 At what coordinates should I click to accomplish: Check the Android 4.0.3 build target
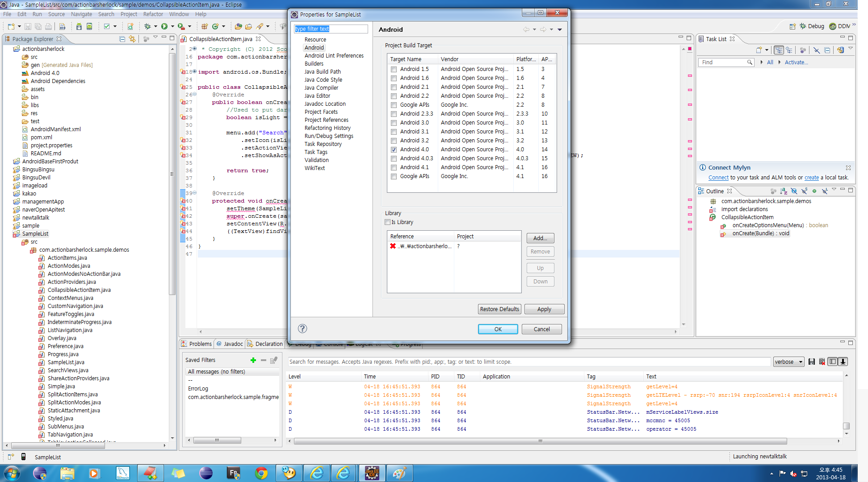tap(394, 158)
